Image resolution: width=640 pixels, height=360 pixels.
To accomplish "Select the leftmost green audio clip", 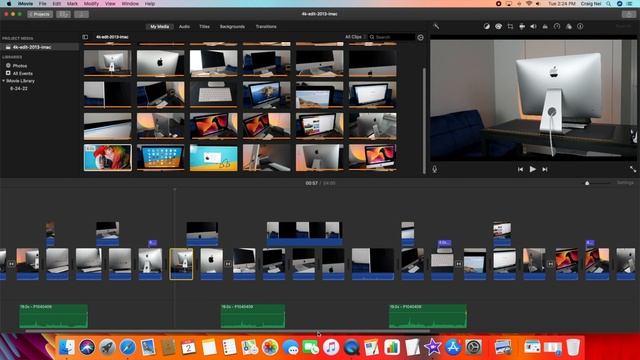I will pos(53,316).
